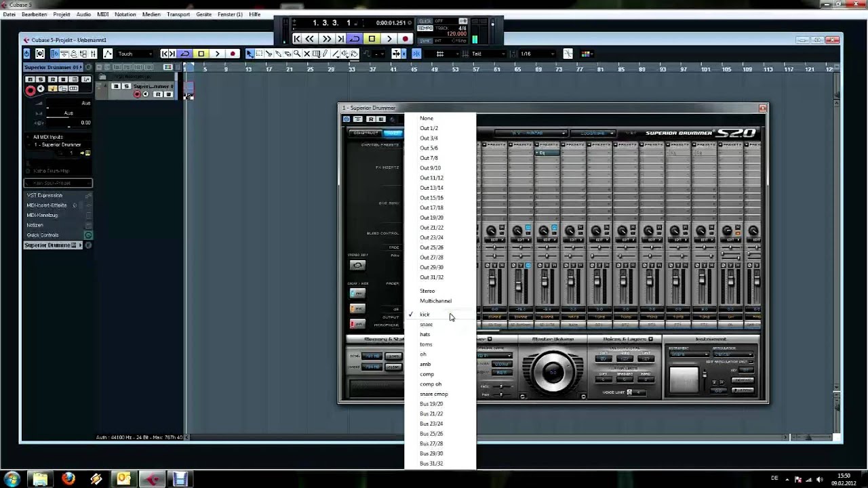Go to project end in transport panel

(x=340, y=39)
